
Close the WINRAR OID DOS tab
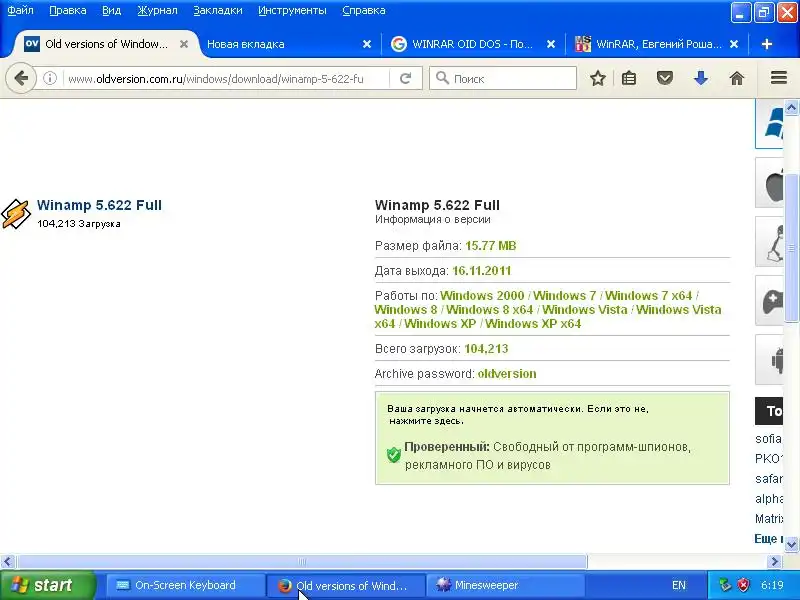(551, 44)
